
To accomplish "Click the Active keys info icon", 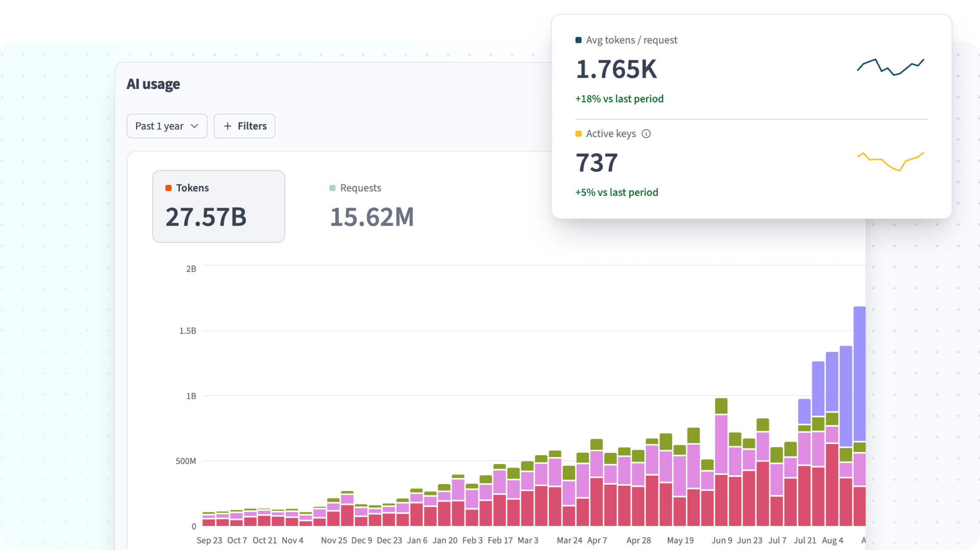I will tap(646, 134).
